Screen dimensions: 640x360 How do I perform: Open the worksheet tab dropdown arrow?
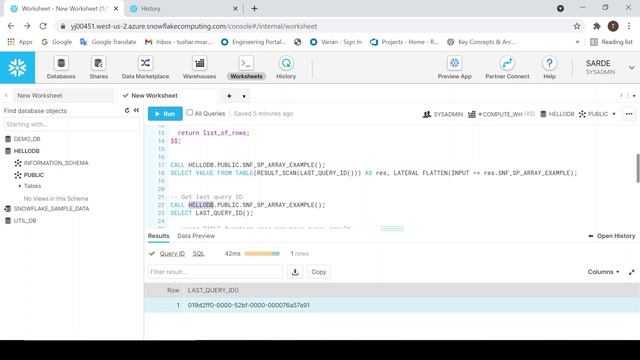click(x=244, y=96)
